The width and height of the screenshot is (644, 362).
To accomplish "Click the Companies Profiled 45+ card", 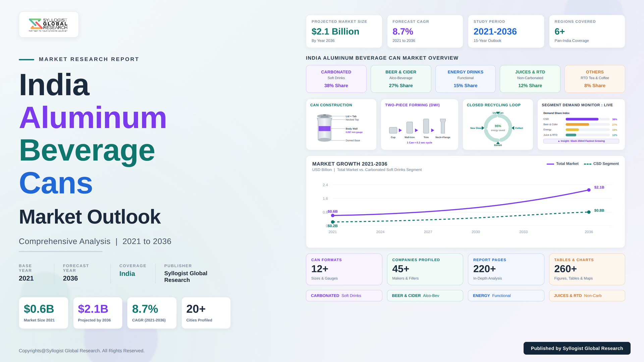I will pos(425,269).
